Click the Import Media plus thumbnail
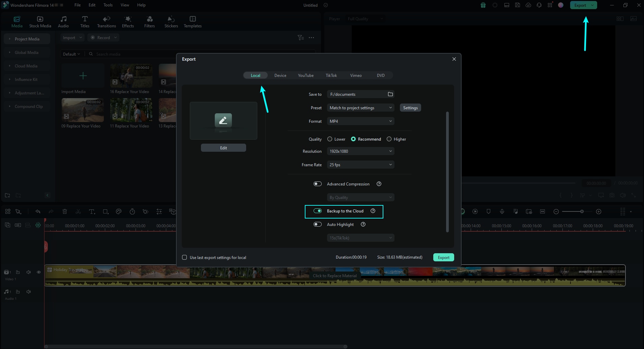 click(83, 76)
